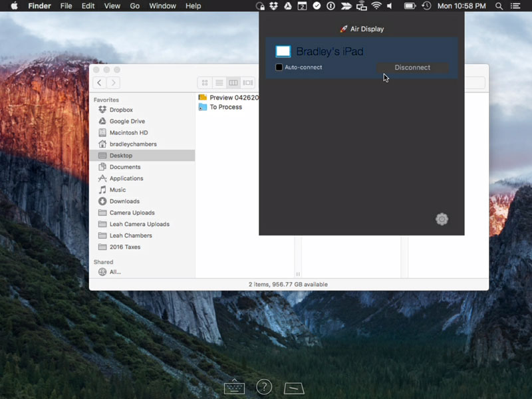Switch Finder to column view
The width and height of the screenshot is (532, 399).
233,82
